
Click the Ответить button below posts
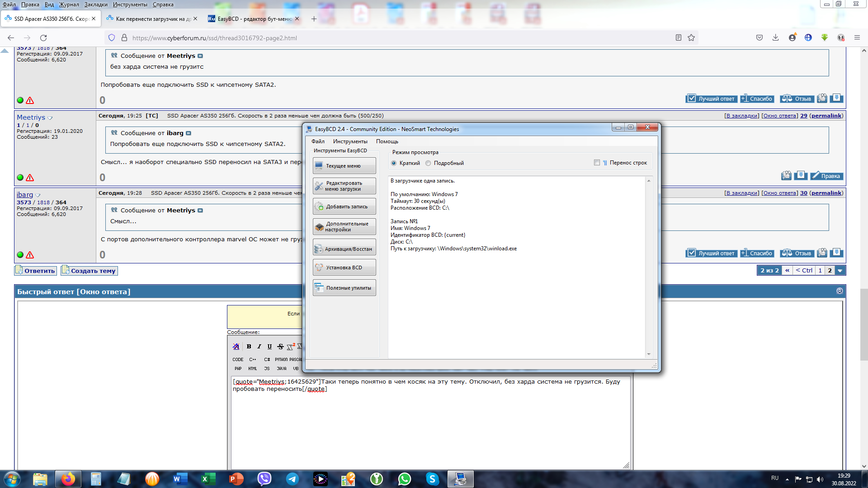36,271
